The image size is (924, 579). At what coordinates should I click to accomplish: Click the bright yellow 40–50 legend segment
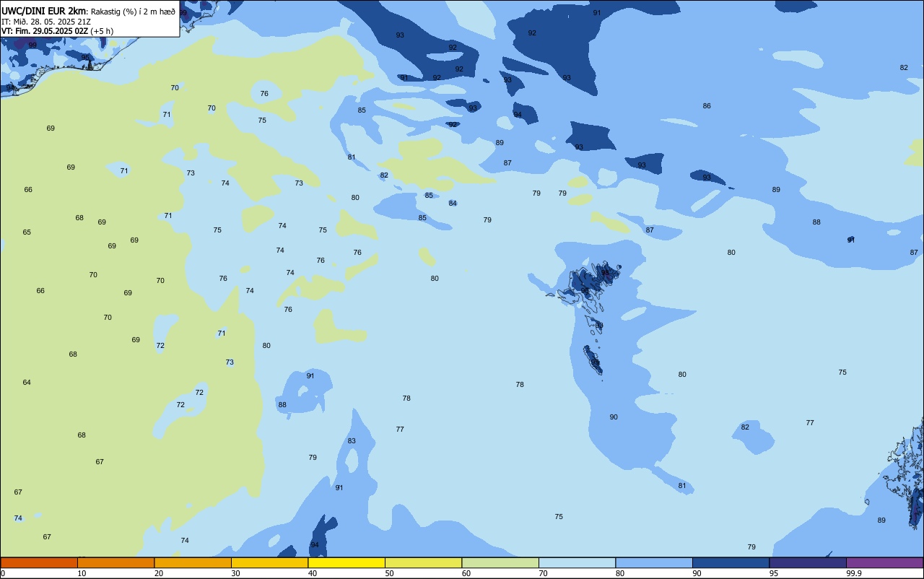point(346,562)
